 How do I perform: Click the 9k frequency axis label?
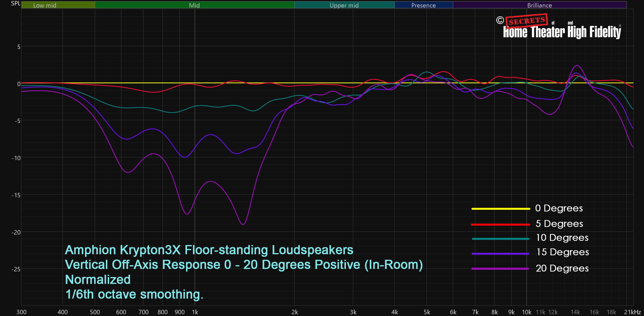pyautogui.click(x=511, y=312)
